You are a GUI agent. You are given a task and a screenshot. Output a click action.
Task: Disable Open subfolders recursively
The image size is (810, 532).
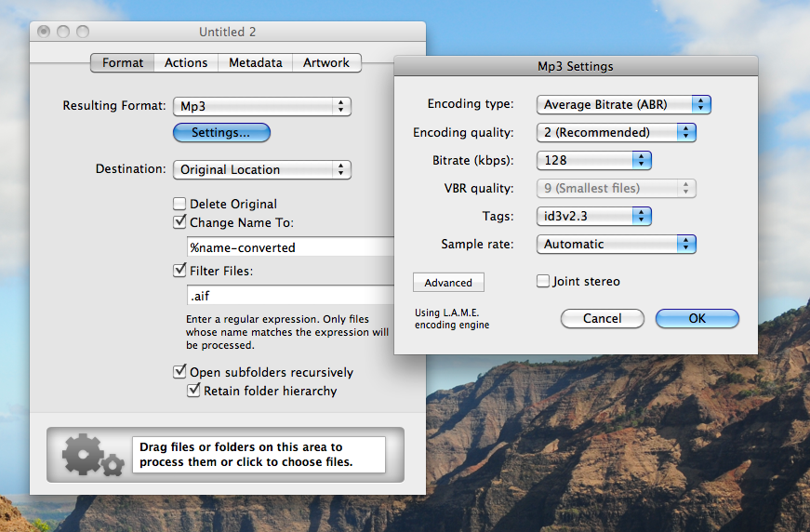(179, 372)
